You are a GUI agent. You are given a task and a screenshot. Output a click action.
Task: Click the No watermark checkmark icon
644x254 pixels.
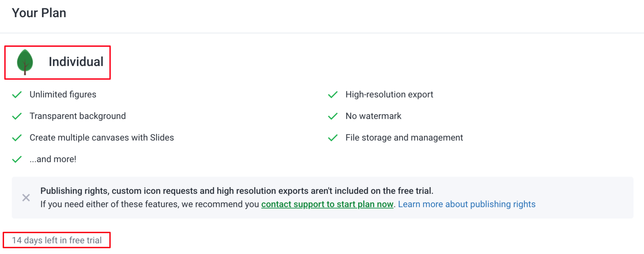pyautogui.click(x=333, y=116)
